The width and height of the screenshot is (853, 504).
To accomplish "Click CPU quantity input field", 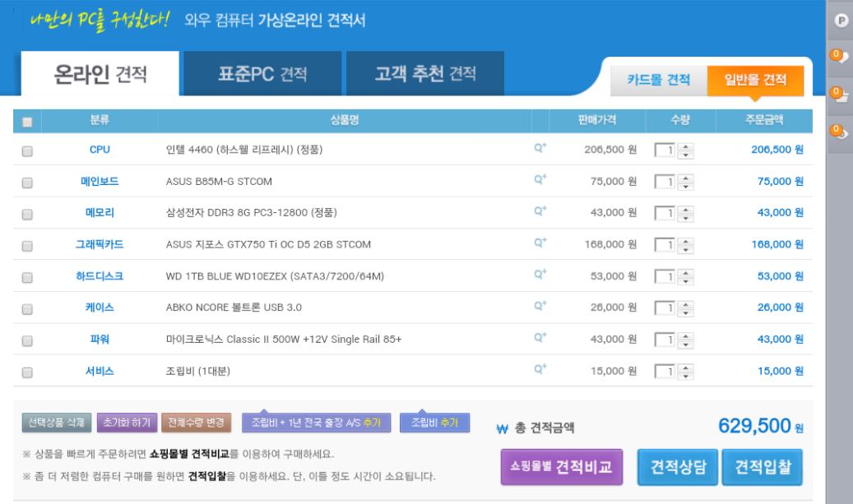I will click(x=665, y=150).
